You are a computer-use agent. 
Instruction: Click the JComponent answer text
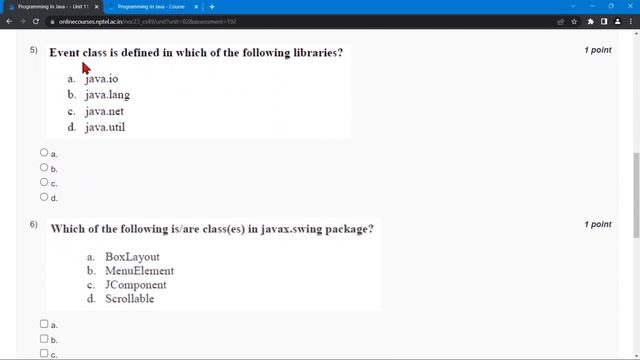136,284
